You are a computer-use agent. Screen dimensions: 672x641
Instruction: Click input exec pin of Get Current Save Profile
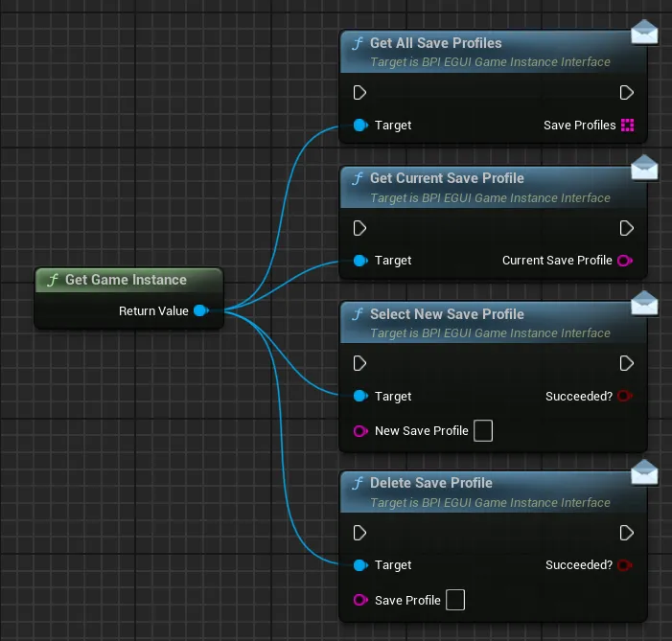[x=359, y=228]
